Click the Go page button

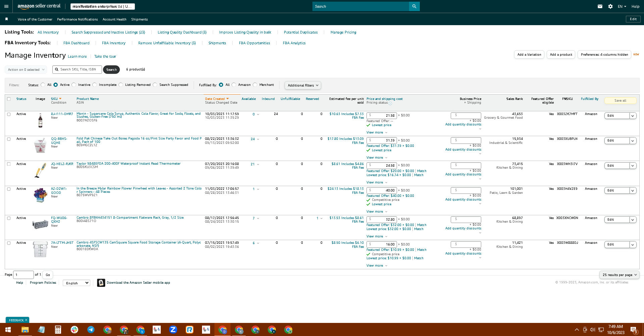pyautogui.click(x=48, y=275)
